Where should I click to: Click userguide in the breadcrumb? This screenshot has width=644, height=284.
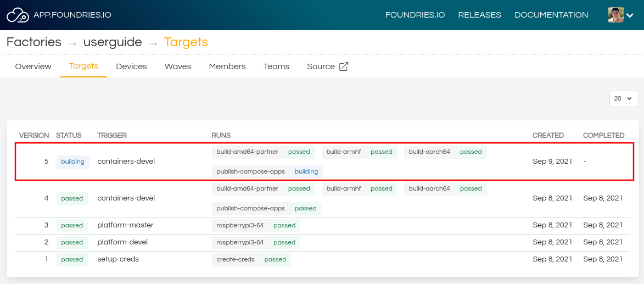[113, 42]
